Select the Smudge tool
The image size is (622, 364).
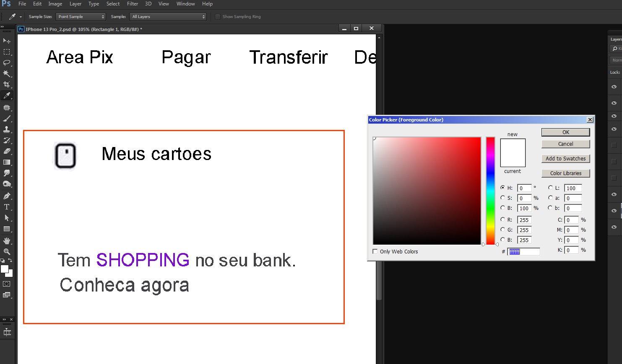pos(7,173)
